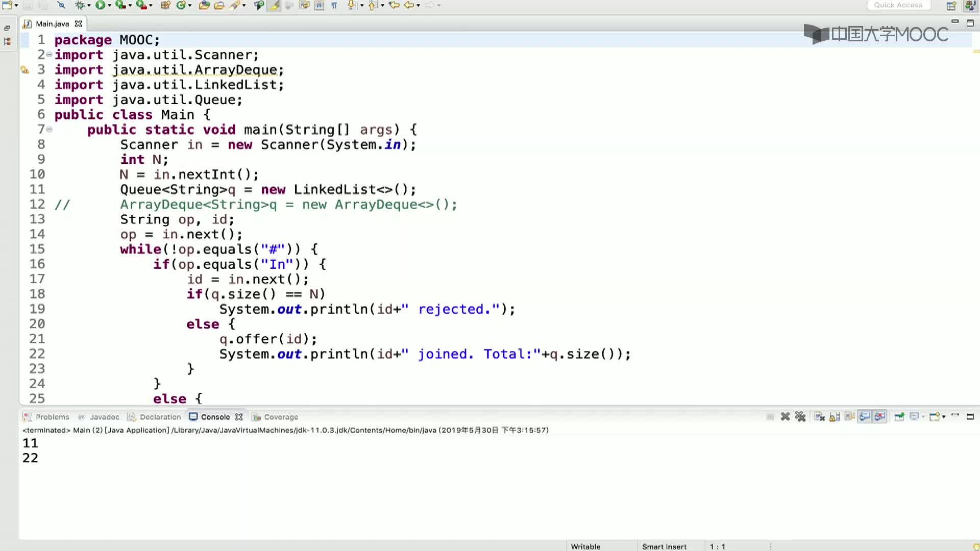980x551 pixels.
Task: Maximize the editor area
Action: [x=970, y=23]
